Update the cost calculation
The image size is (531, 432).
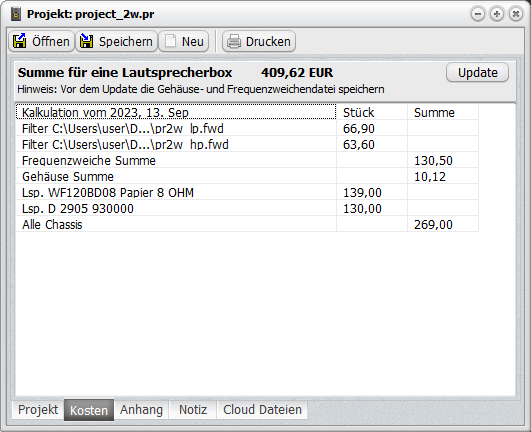pyautogui.click(x=477, y=72)
